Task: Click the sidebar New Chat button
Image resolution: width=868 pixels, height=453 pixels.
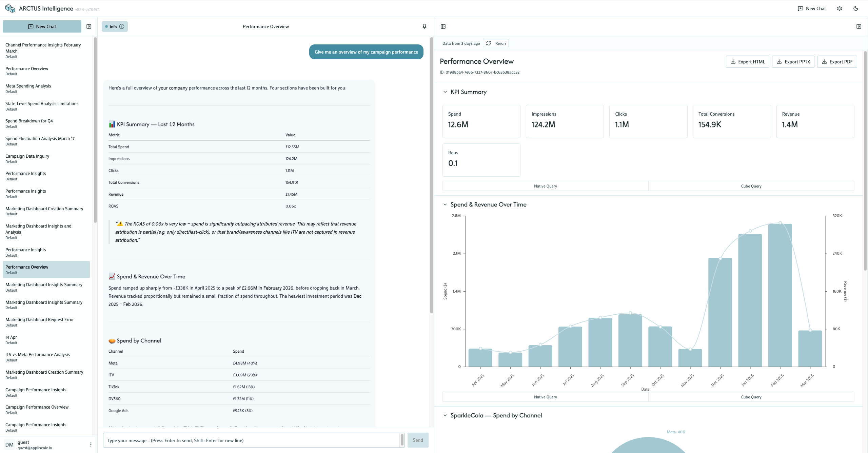Action: (42, 26)
